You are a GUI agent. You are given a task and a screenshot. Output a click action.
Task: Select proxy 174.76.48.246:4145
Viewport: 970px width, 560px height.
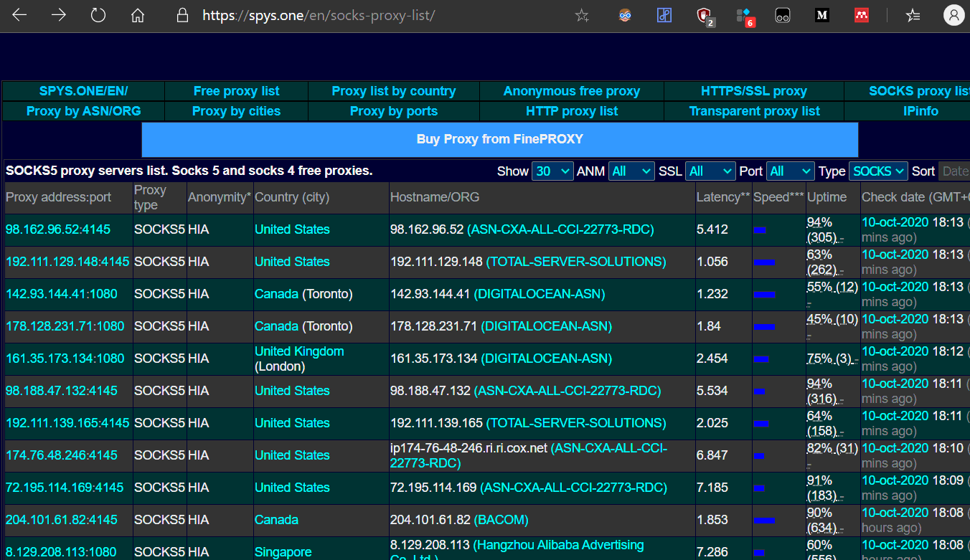(62, 455)
